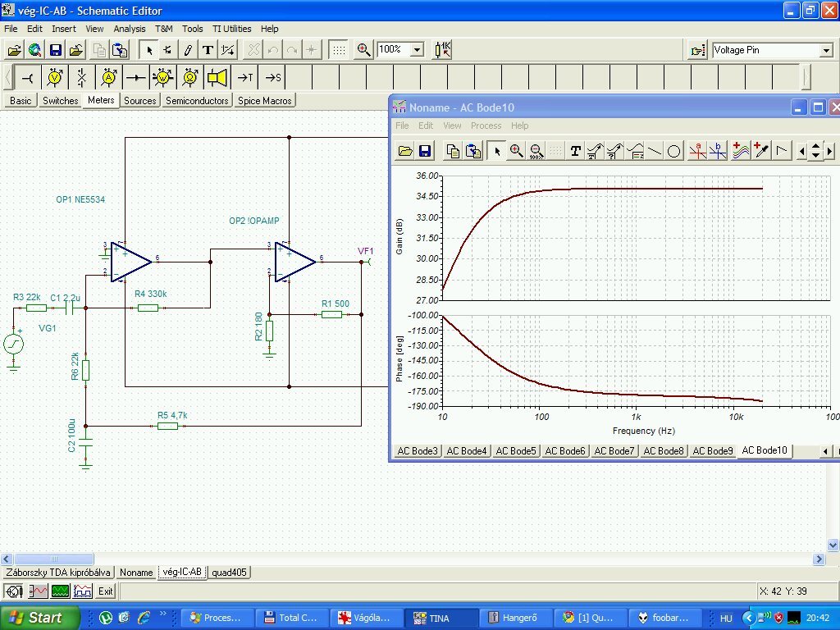The width and height of the screenshot is (840, 630).
Task: Click the zoom magnifier icon in Schematic Editor
Action: [363, 50]
